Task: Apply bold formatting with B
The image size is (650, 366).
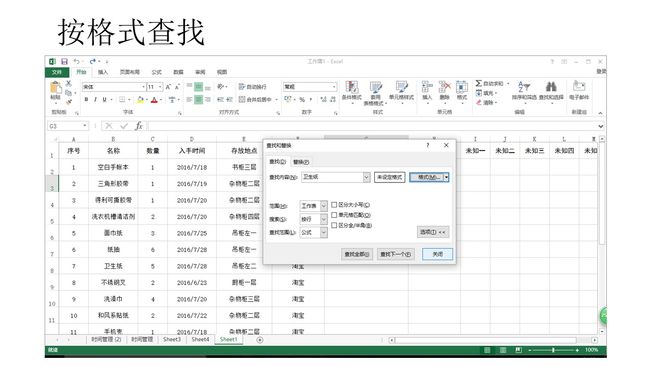Action: 86,99
